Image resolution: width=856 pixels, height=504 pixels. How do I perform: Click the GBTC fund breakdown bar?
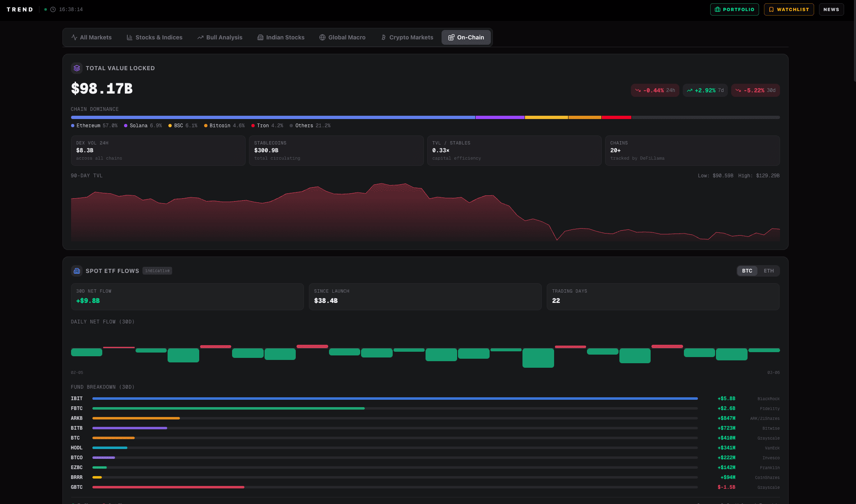pyautogui.click(x=168, y=487)
